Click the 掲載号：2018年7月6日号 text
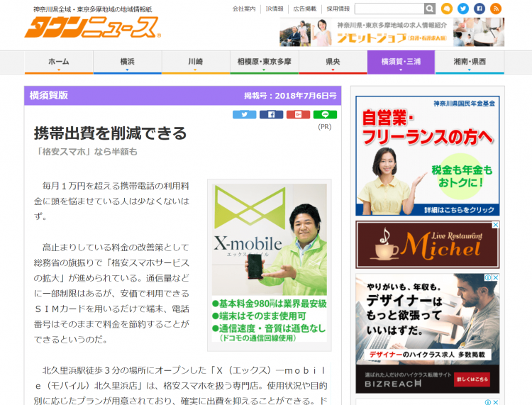This screenshot has height=405, width=532. [290, 96]
